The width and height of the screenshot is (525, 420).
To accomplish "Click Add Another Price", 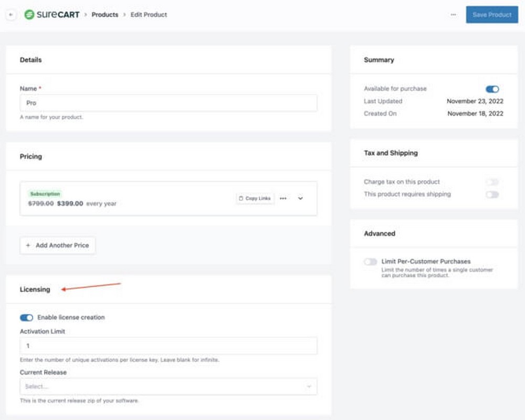I will [57, 245].
